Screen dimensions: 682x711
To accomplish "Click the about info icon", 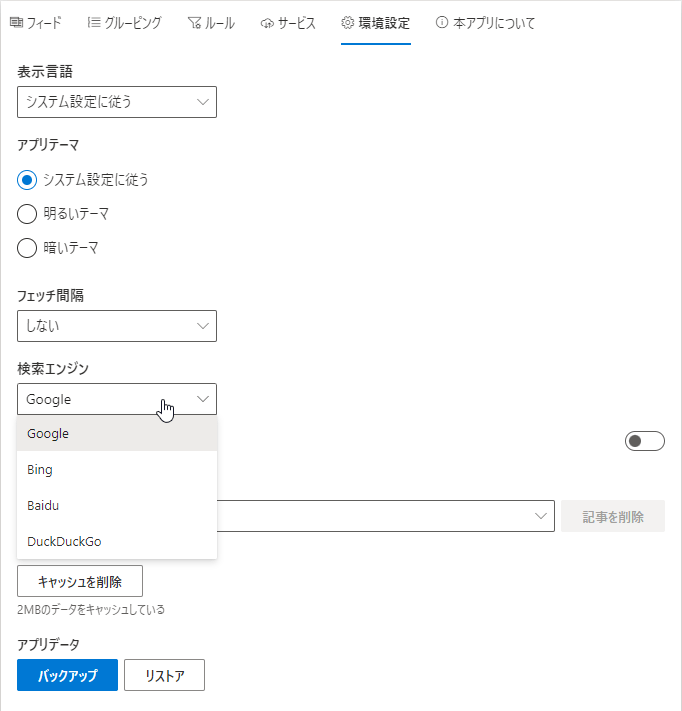I will pyautogui.click(x=441, y=22).
